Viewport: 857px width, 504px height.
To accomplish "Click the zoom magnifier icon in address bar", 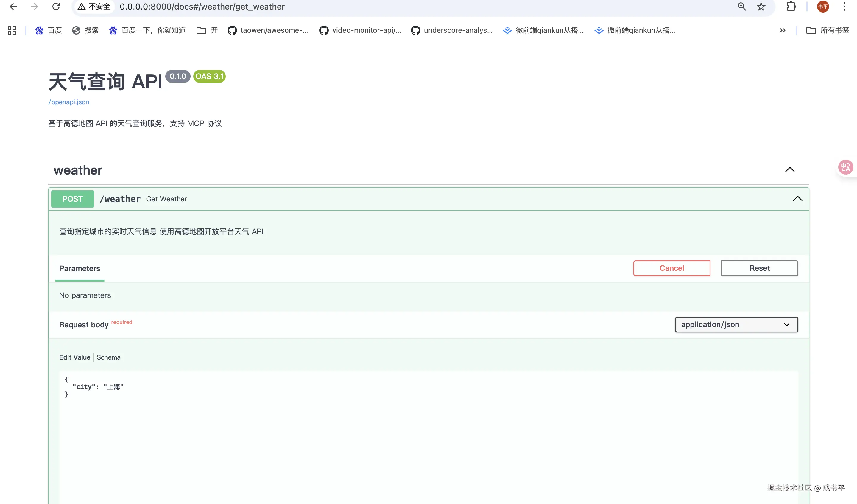I will click(x=741, y=7).
